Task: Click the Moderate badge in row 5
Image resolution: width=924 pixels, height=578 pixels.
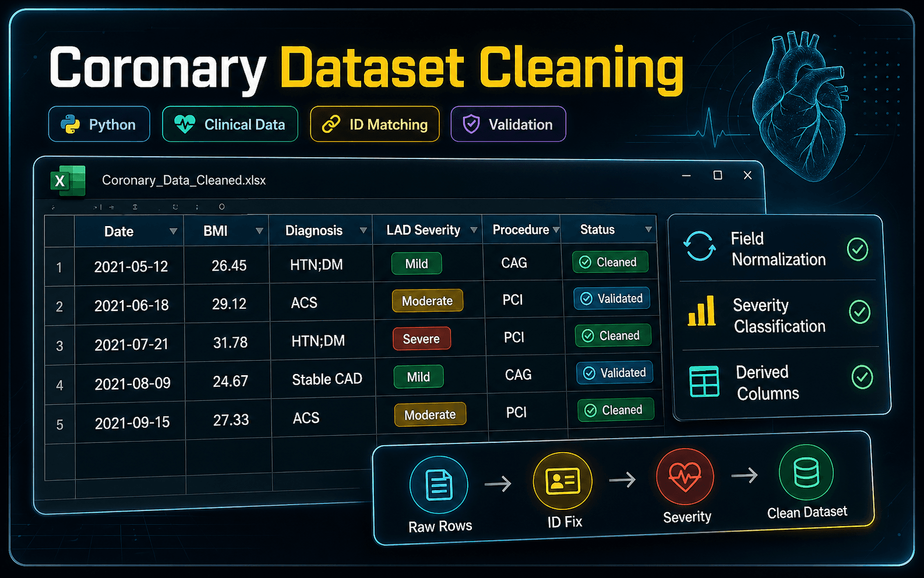Action: point(430,414)
